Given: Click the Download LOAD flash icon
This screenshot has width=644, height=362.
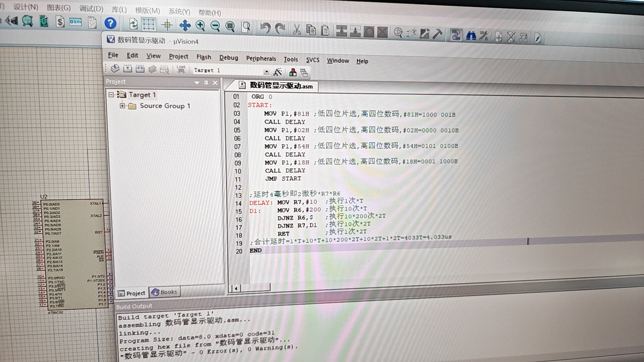Looking at the screenshot, I should [181, 69].
